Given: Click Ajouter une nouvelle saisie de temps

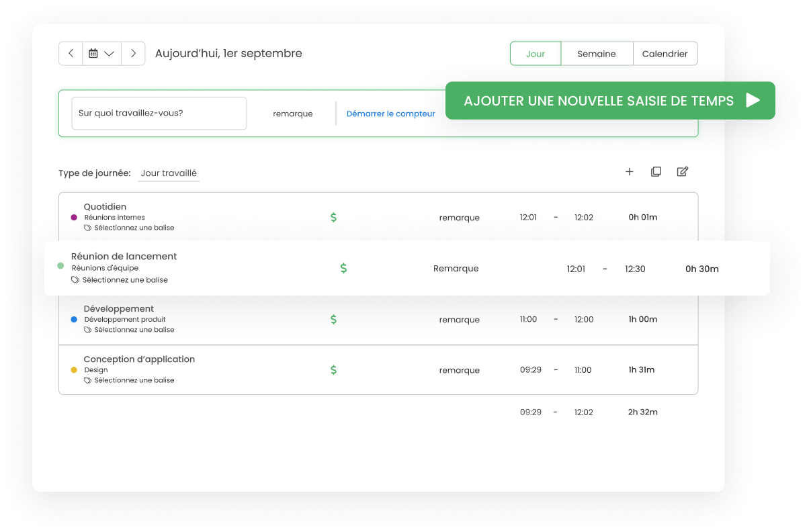Looking at the screenshot, I should 610,101.
